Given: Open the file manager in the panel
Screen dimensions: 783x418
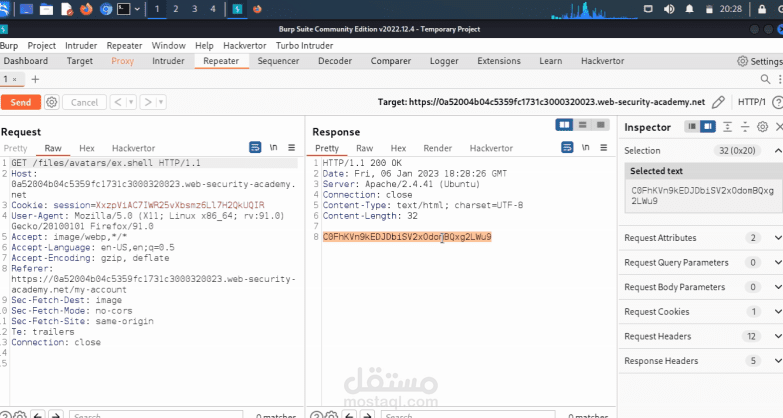Looking at the screenshot, I should click(x=46, y=9).
